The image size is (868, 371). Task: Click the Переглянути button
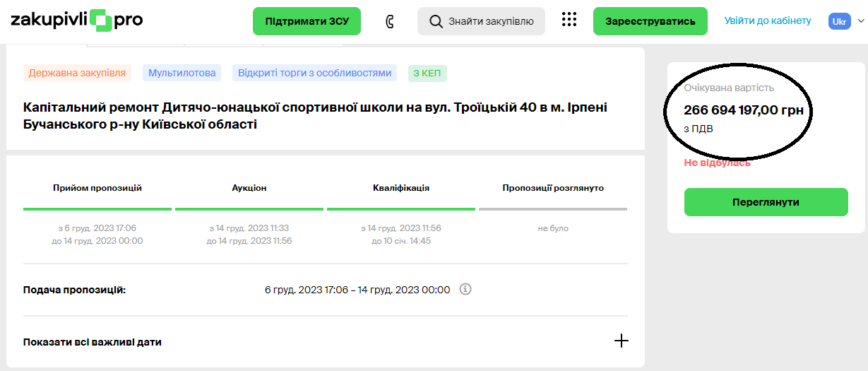click(766, 202)
